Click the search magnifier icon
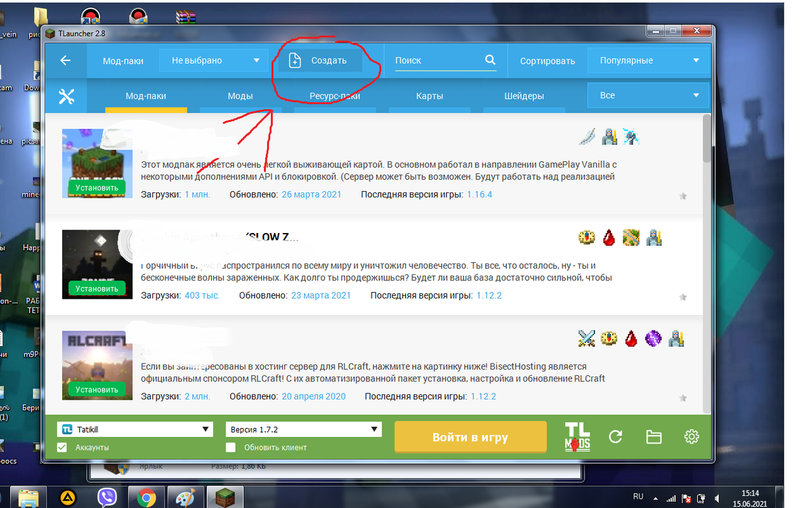 coord(491,60)
